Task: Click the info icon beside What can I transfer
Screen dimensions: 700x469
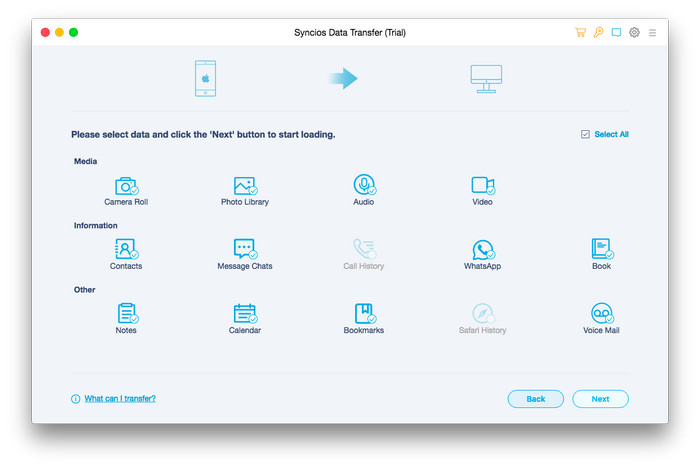Action: pos(75,399)
